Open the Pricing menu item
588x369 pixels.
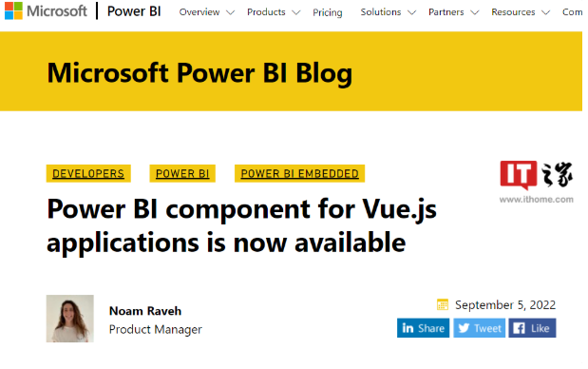[328, 12]
